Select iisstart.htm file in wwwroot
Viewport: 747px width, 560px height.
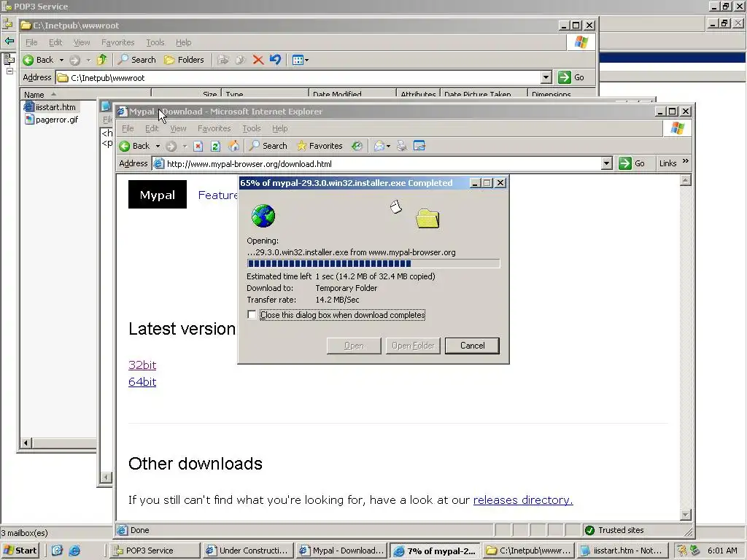[50, 107]
